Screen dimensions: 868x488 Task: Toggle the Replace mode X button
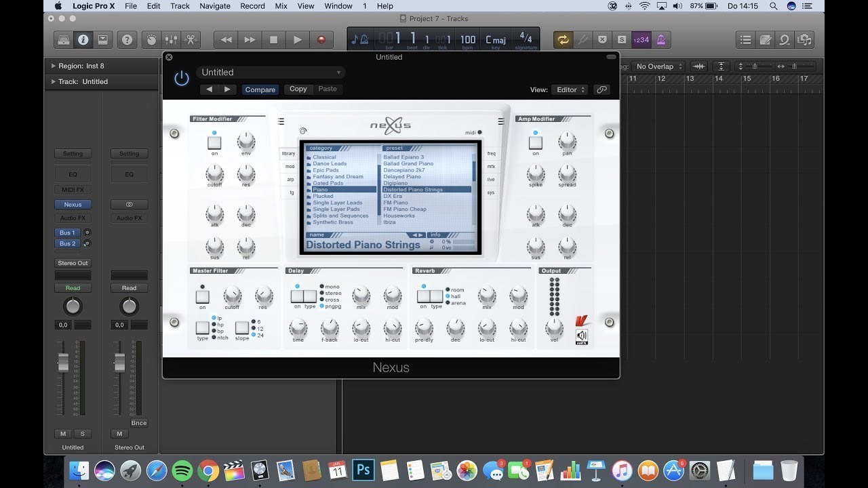point(601,39)
